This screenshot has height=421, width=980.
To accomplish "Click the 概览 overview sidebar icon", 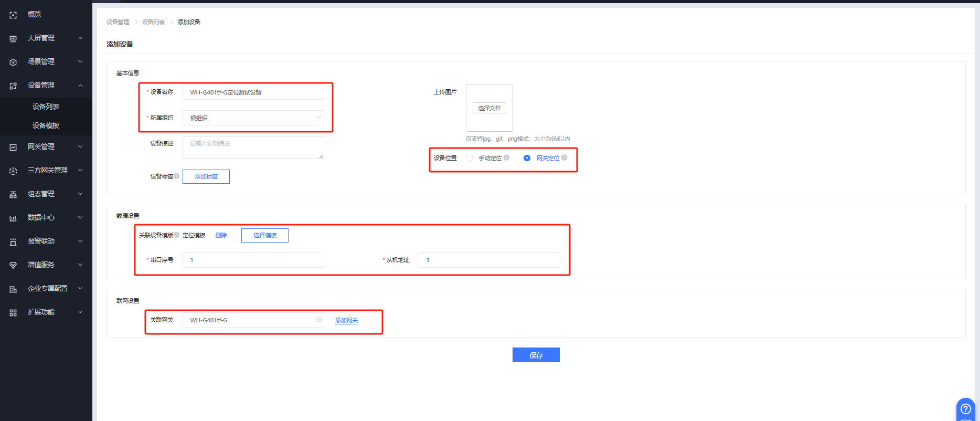I will (13, 15).
